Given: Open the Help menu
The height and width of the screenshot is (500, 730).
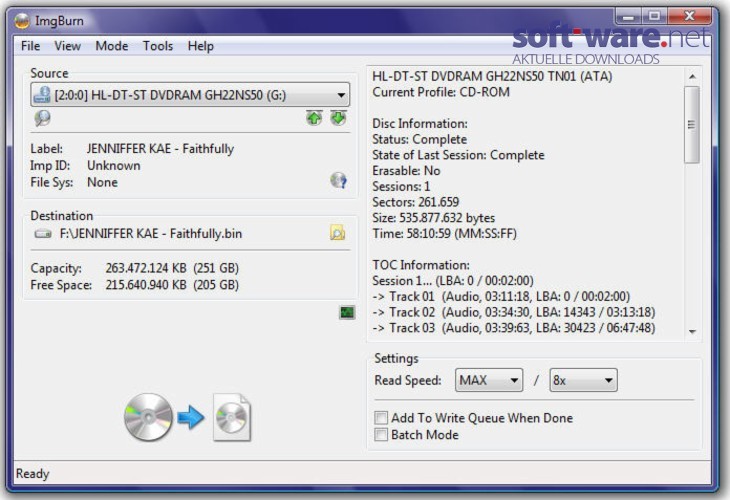Looking at the screenshot, I should point(201,46).
